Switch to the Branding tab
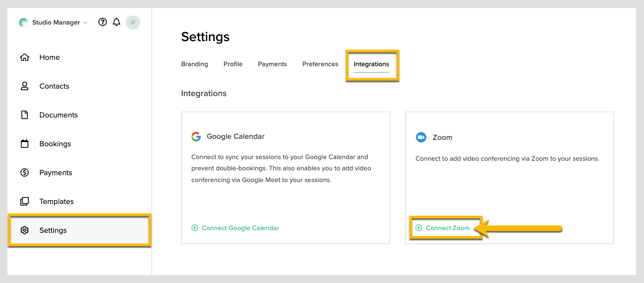644x283 pixels. coord(195,64)
